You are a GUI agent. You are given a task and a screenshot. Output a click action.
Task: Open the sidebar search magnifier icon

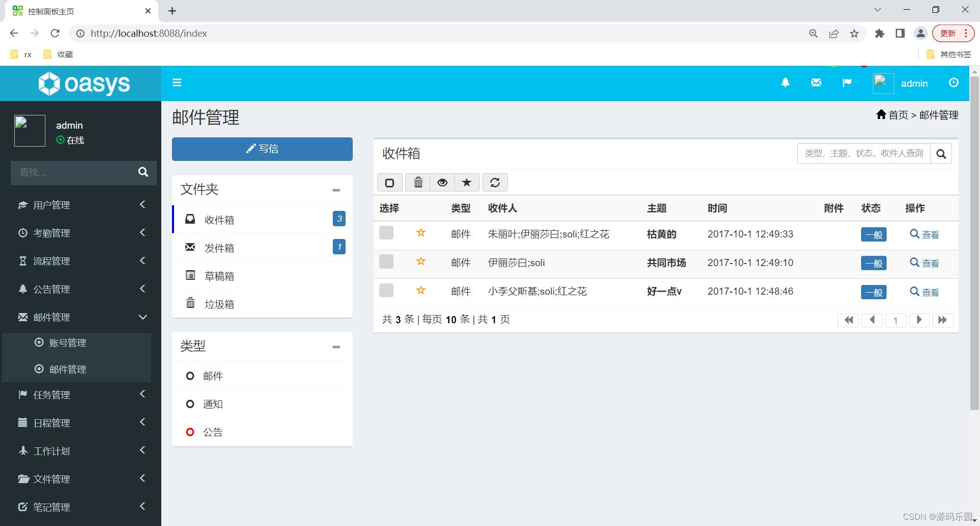143,172
